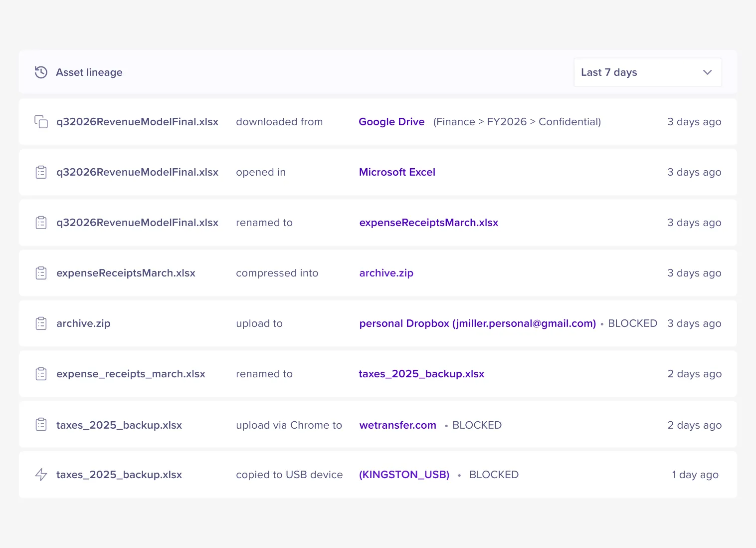Select q32026RevenueModelFinal.xlsx in the 'downloaded from' row
The width and height of the screenshot is (756, 548).
[x=137, y=122]
